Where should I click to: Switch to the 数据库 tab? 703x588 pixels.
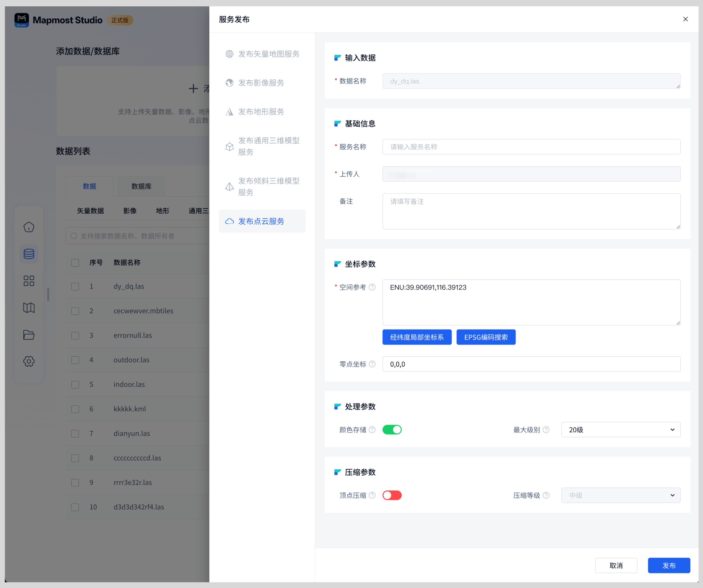point(141,187)
